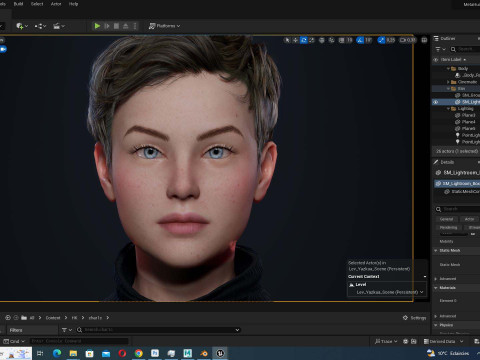Select the Actor filter in Details
Viewport: 480px width, 360px height.
point(469,219)
